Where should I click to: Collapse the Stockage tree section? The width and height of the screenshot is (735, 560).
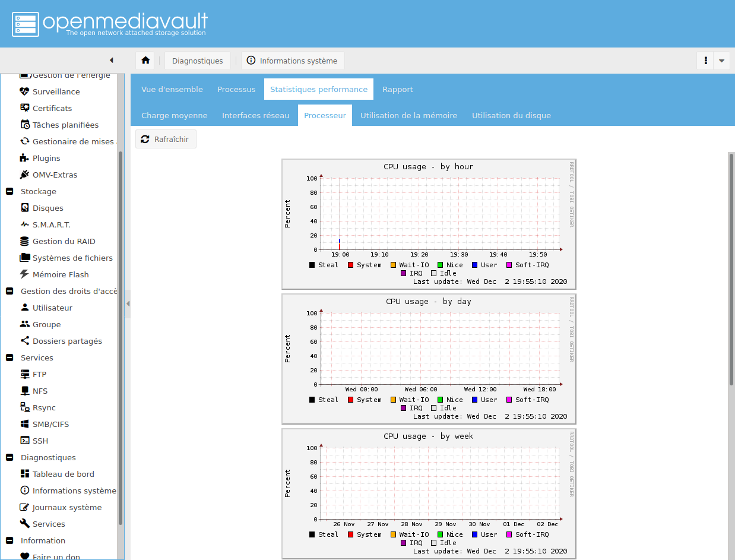9,191
